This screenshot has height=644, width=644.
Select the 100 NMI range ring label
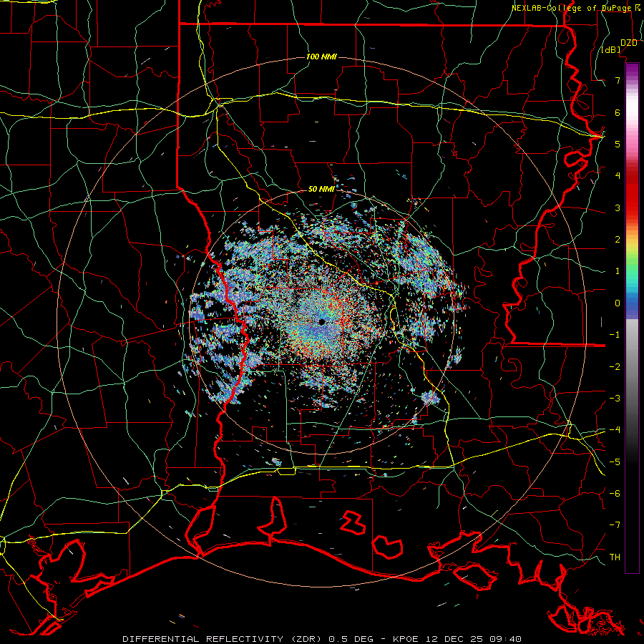tap(321, 57)
